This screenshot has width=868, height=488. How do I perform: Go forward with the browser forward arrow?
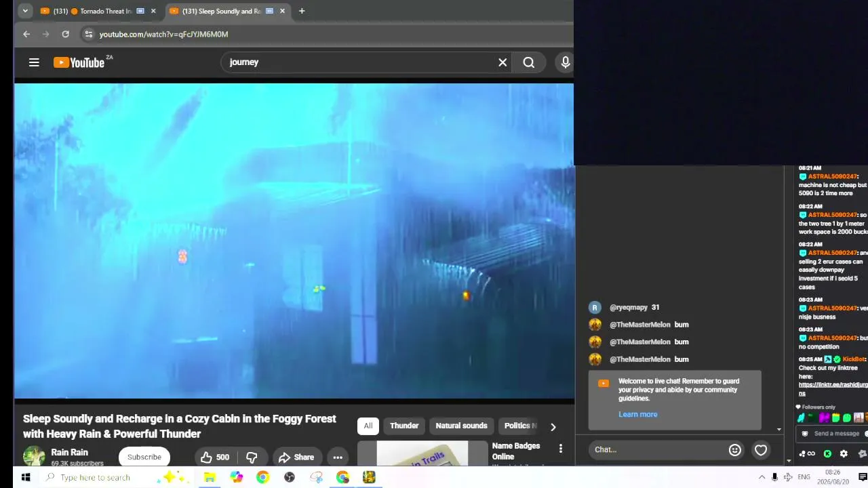pos(46,34)
